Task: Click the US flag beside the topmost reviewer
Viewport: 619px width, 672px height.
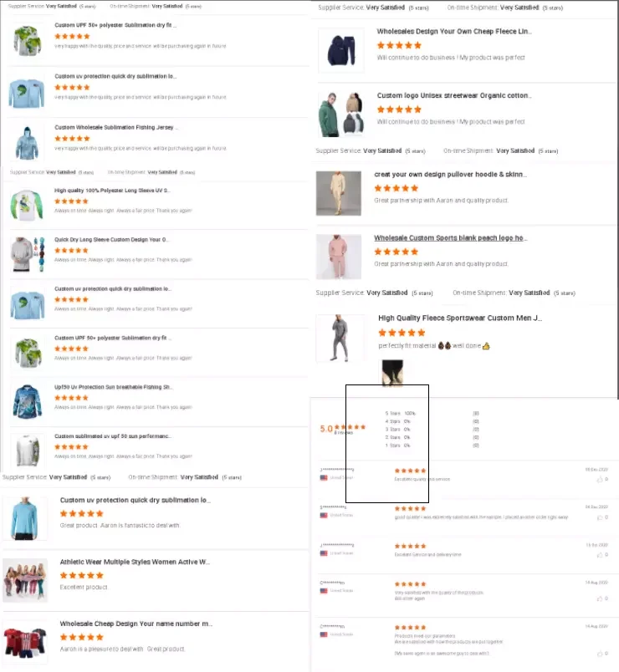Action: [324, 477]
